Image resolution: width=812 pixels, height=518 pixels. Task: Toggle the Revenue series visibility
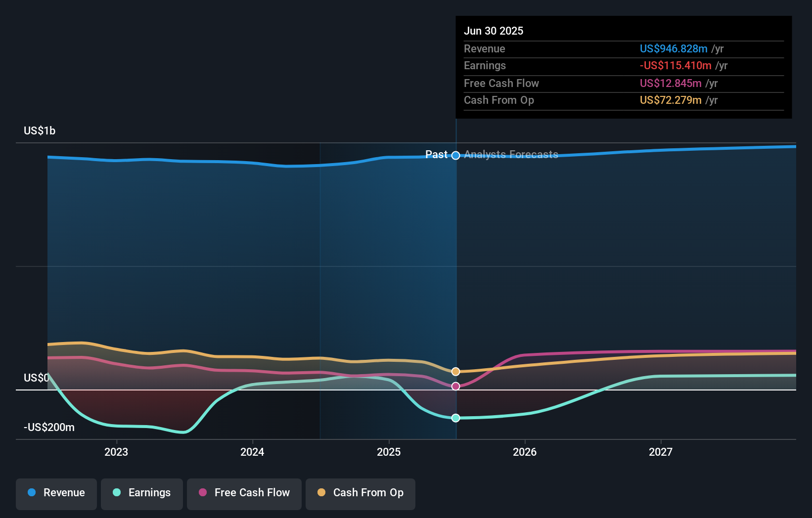[x=56, y=493]
